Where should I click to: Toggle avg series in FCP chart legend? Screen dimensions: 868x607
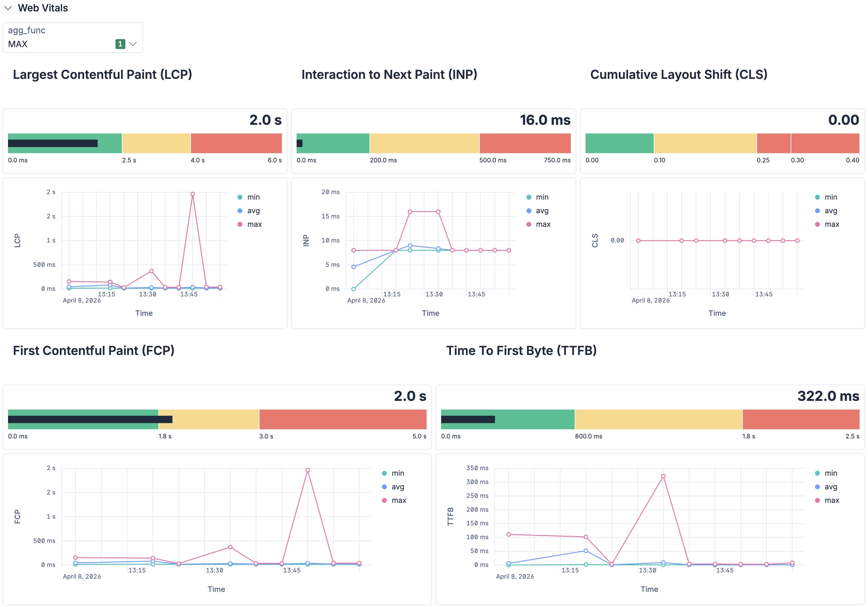click(393, 487)
